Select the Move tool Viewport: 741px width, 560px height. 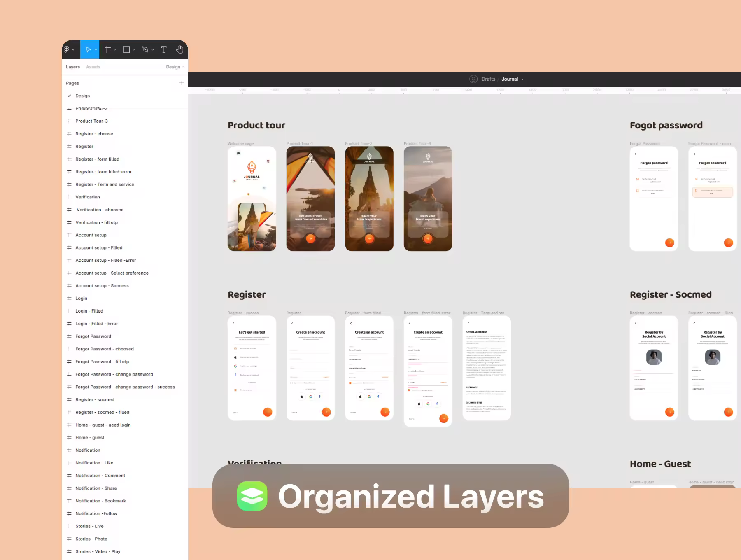point(88,49)
